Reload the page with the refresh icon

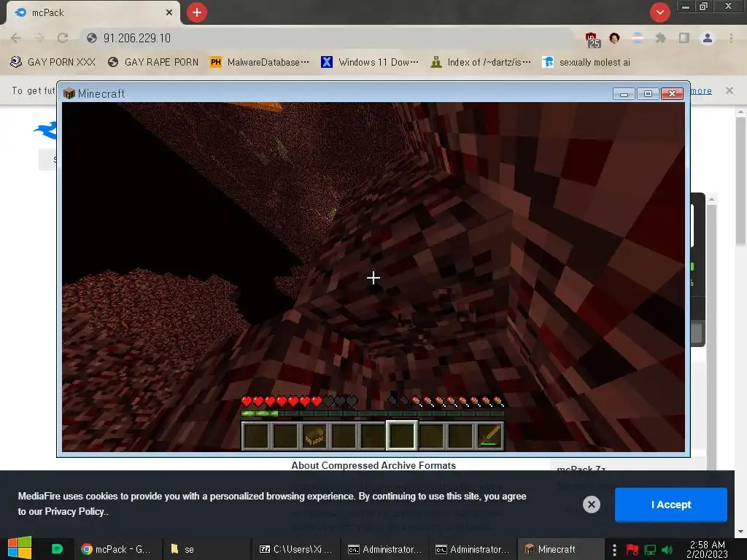(63, 38)
